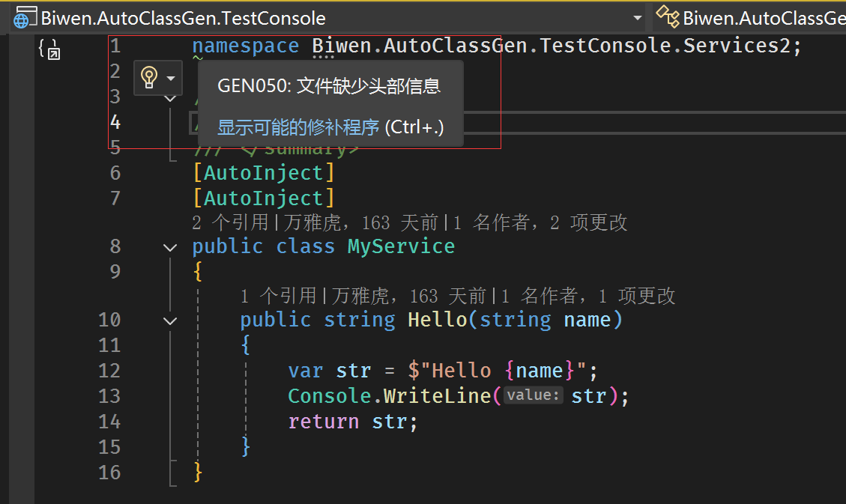846x504 pixels.
Task: Open the Biwen.AutoClassGen.TestConsole project dropdown
Action: (x=637, y=18)
